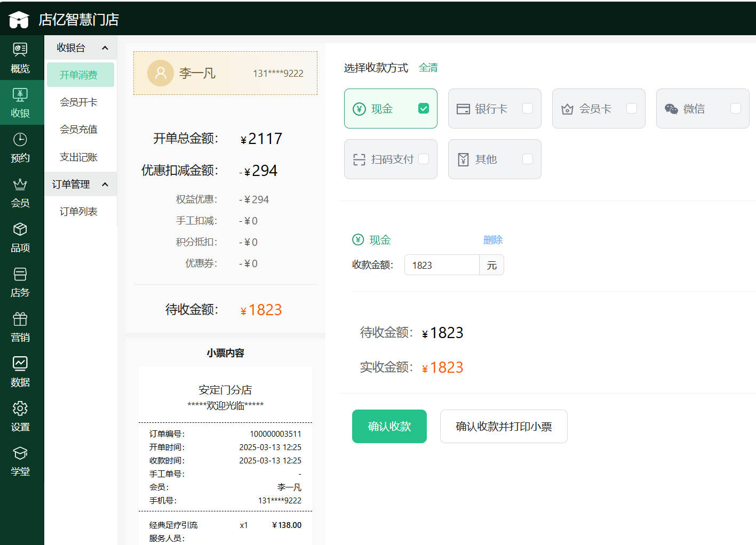
Task: Click 安定门分店 receipt title
Action: 225,390
